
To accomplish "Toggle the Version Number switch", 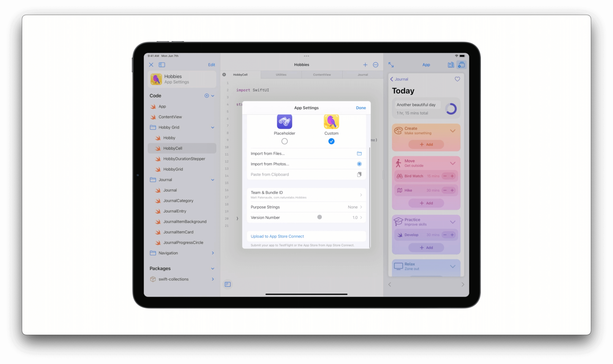I will pos(320,217).
